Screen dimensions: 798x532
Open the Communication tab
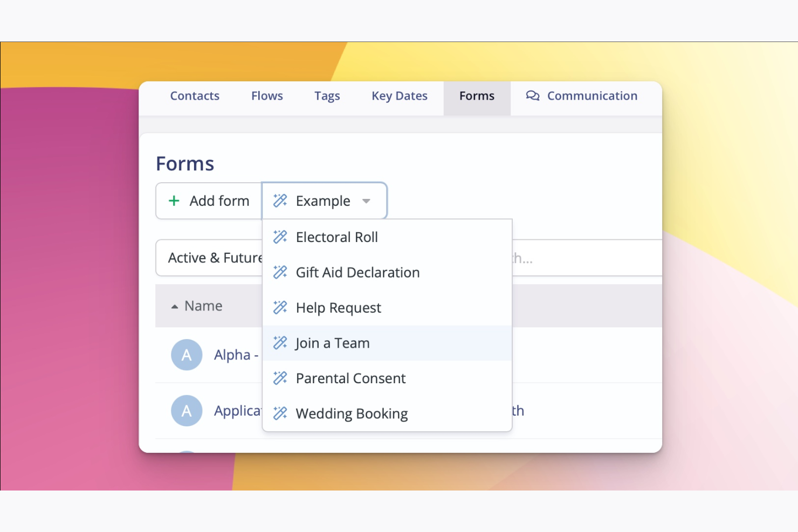(582, 96)
